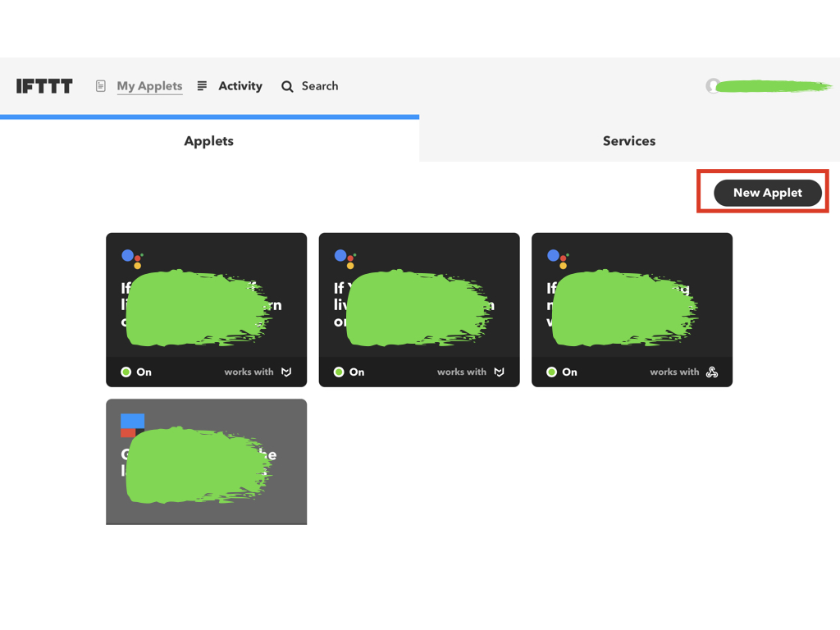Click 'works with' text on first card
The height and width of the screenshot is (630, 840).
(249, 372)
